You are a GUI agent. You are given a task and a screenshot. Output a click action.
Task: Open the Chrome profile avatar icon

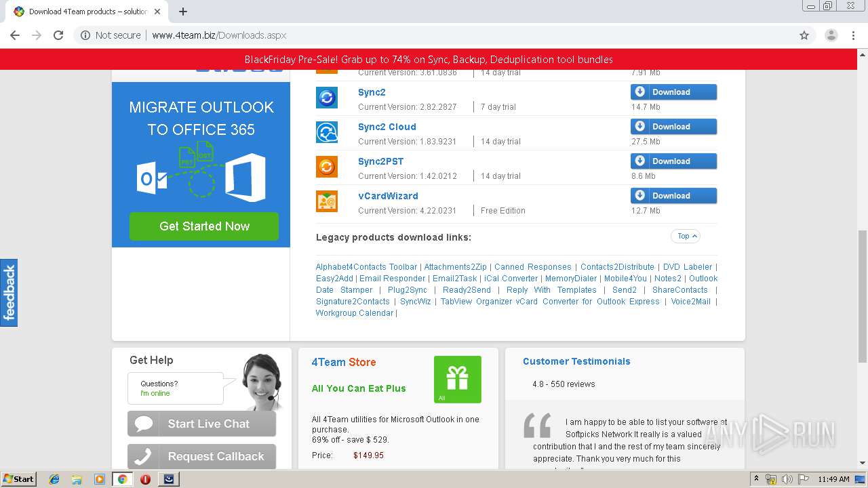[831, 35]
